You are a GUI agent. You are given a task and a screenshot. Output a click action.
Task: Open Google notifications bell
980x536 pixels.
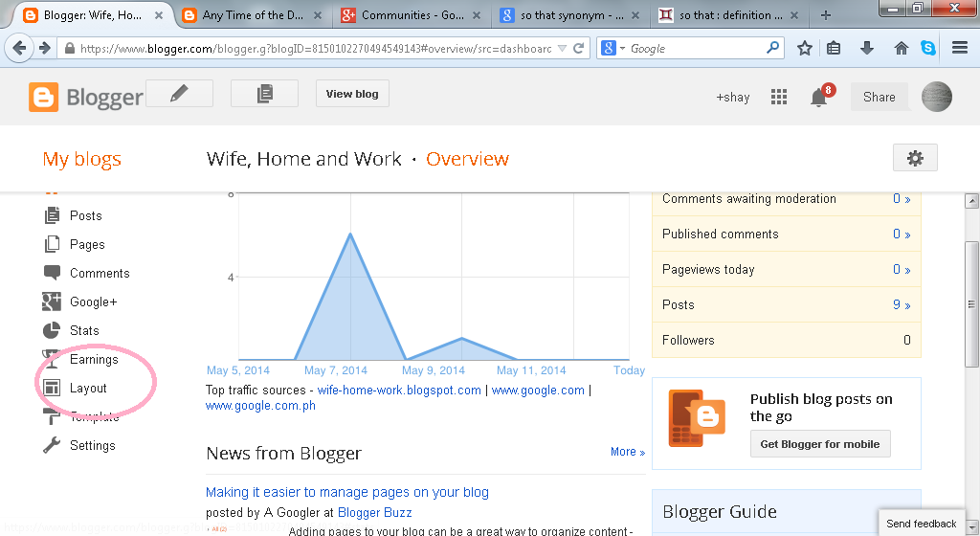(819, 98)
